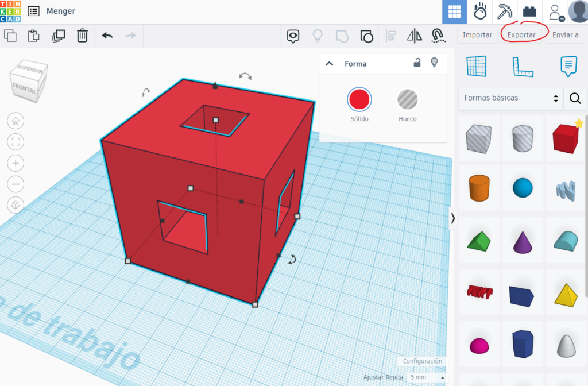
Task: Click the view cube FRONTAL face
Action: coord(25,88)
